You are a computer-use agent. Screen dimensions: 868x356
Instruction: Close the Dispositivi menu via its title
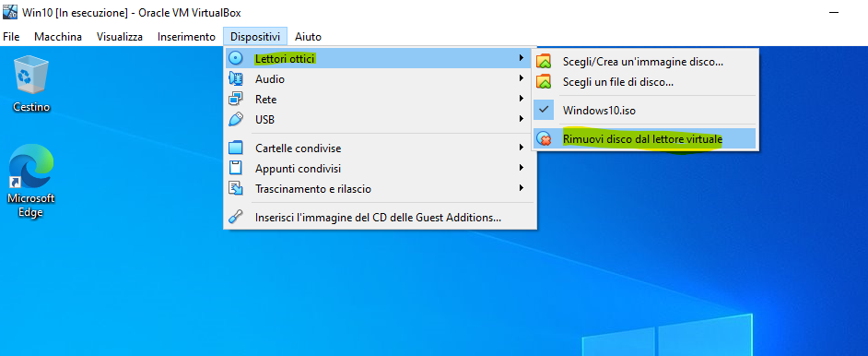pyautogui.click(x=255, y=37)
